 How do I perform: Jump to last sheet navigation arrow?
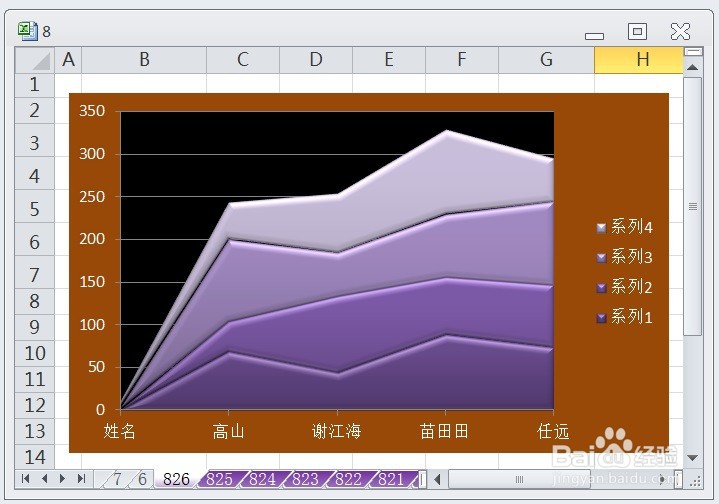(x=81, y=479)
